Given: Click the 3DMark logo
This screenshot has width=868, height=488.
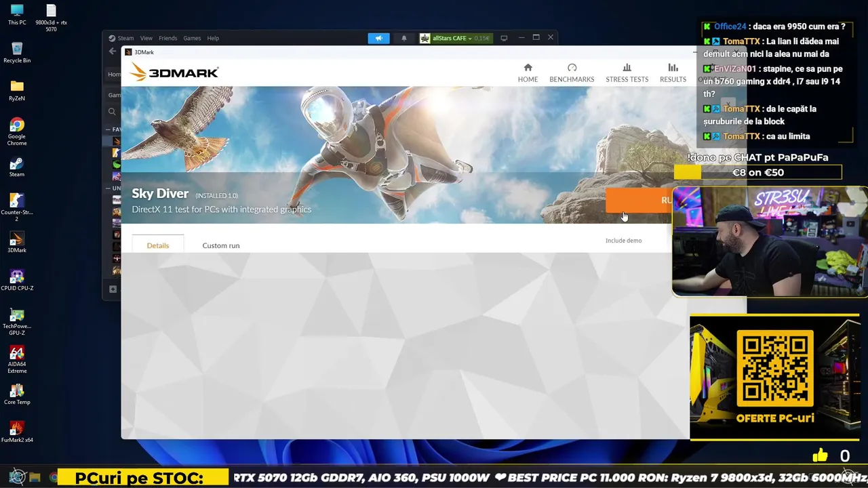Looking at the screenshot, I should click(x=174, y=72).
